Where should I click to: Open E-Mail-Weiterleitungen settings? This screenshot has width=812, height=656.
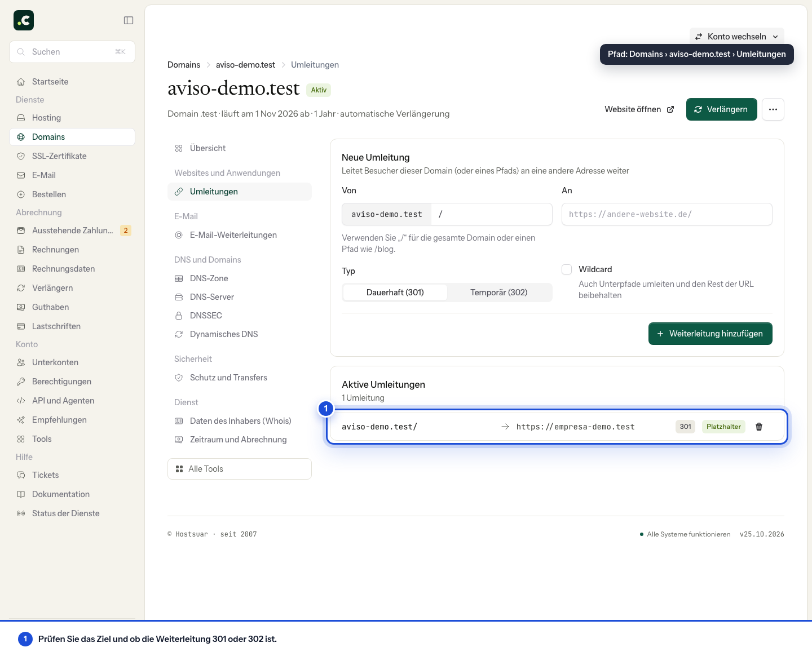[x=240, y=235]
